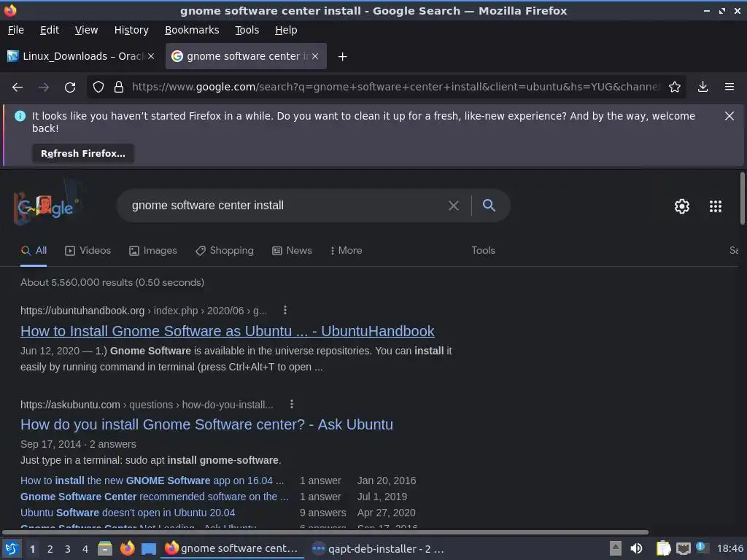Switch to workspace 3

[x=68, y=549]
